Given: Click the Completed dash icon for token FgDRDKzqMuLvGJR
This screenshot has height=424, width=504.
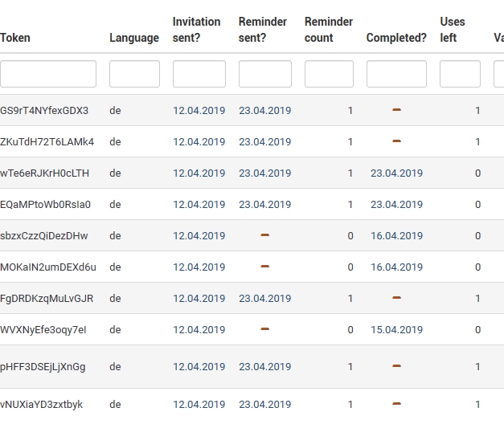Looking at the screenshot, I should point(396,298).
